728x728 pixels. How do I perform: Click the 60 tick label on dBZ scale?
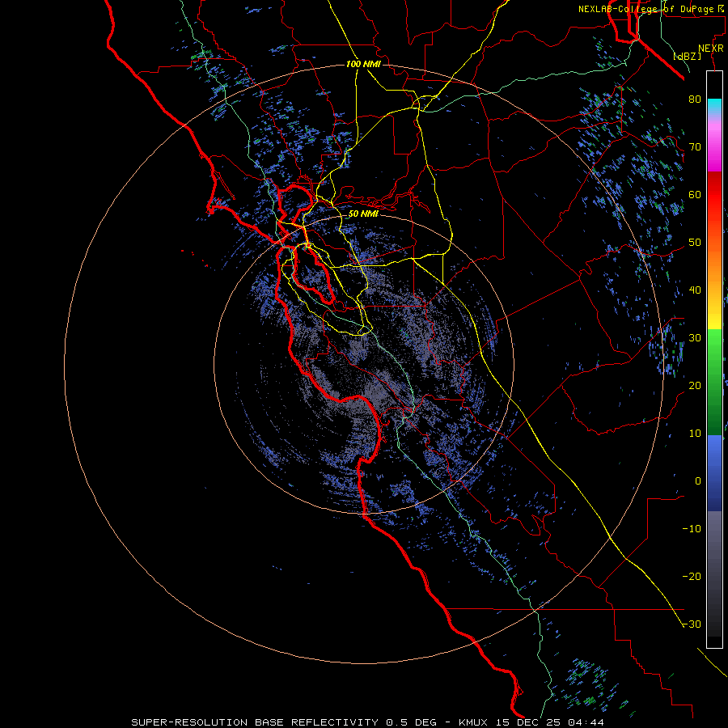[695, 194]
